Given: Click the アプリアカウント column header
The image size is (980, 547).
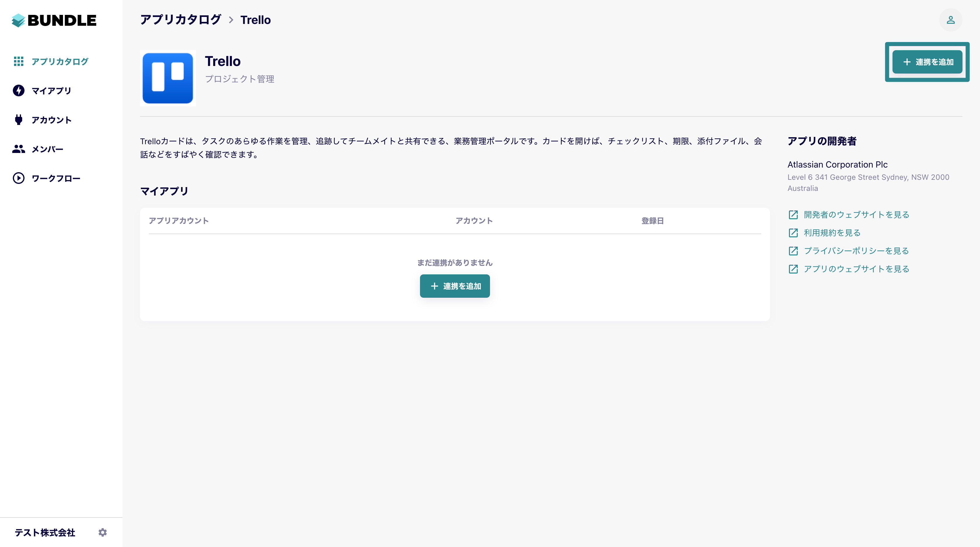Looking at the screenshot, I should pyautogui.click(x=179, y=221).
